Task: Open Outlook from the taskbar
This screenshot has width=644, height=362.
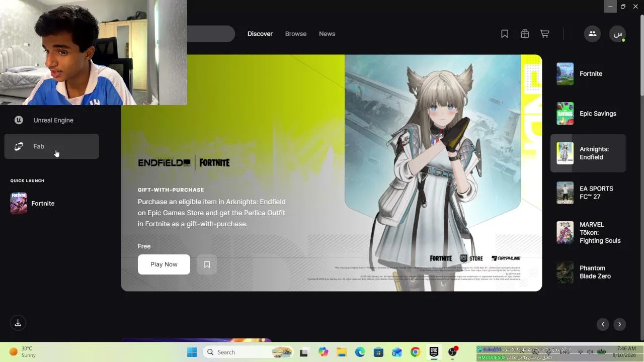Action: point(397,352)
